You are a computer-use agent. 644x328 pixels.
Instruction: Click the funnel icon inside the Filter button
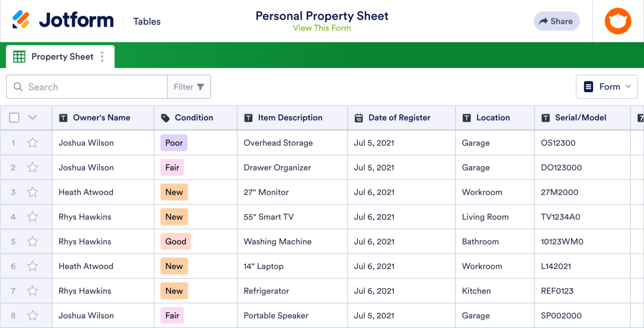pyautogui.click(x=201, y=86)
